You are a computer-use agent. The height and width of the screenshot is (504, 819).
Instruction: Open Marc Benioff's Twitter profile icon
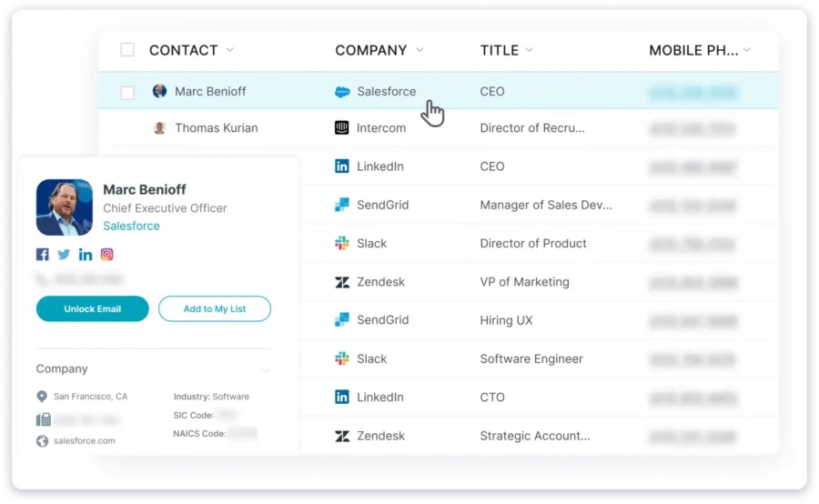click(x=64, y=255)
